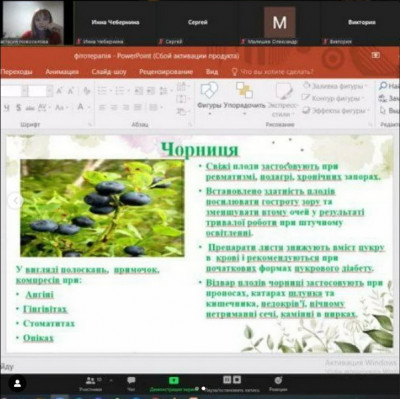Viewport: 400px width, 399px height.
Task: Open the Слайд-шоу ribbon tab
Action: point(109,72)
